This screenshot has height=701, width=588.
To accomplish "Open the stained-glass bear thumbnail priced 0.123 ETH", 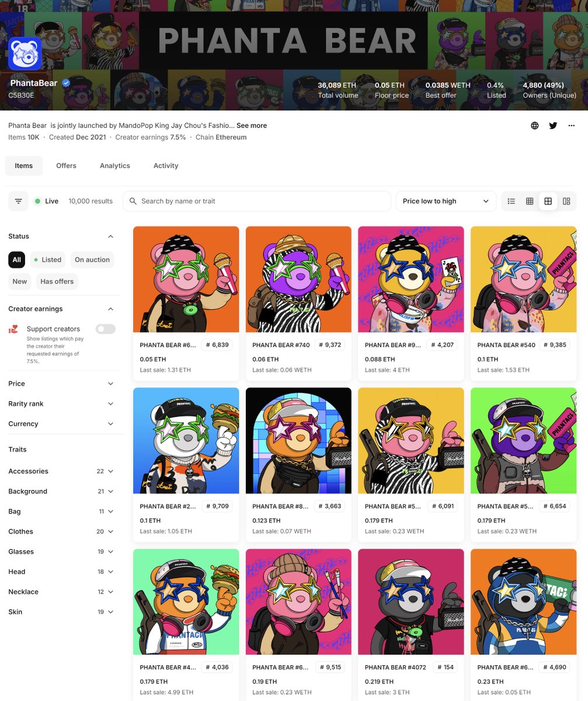I will (x=298, y=440).
